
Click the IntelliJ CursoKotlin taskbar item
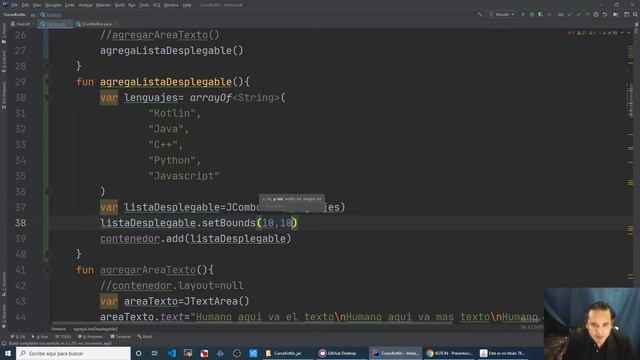[395, 353]
